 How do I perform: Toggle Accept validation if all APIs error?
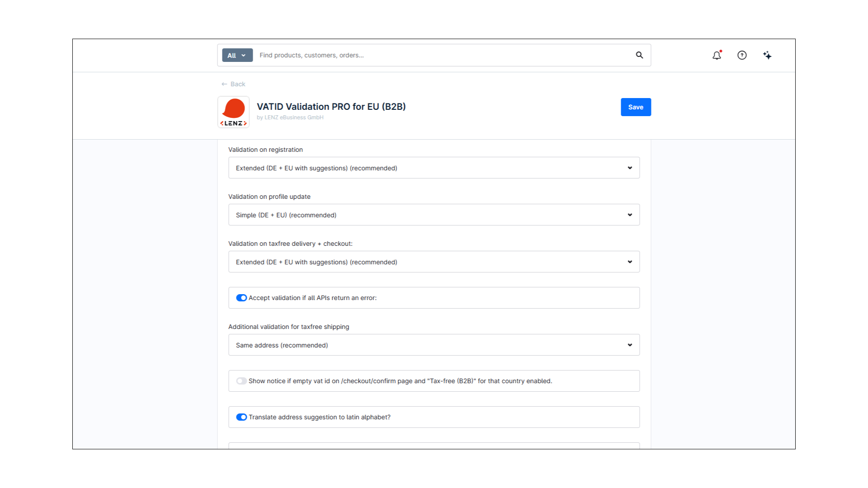[241, 298]
